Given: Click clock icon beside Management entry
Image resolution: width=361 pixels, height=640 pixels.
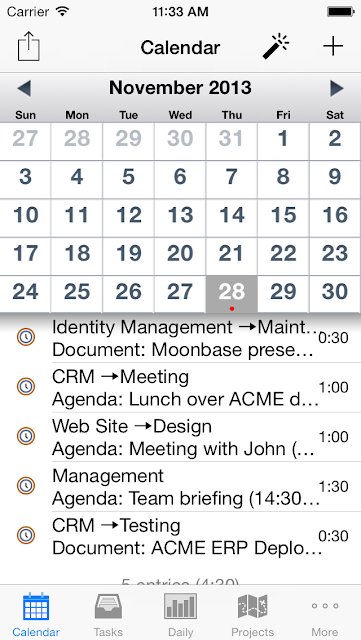Looking at the screenshot, I should (x=26, y=486).
